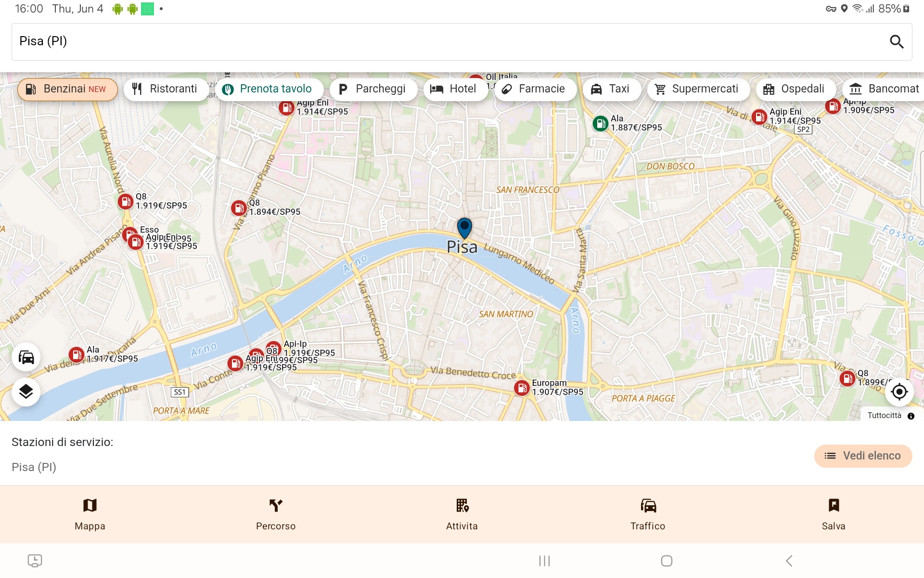Toggle the Hotel filter chip

tap(455, 89)
